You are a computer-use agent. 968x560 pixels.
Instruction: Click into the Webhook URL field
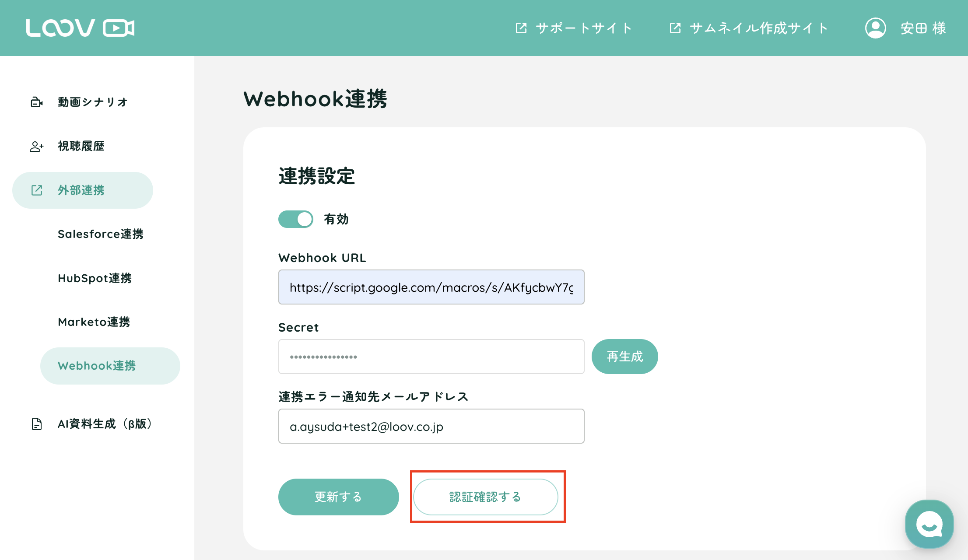[x=431, y=287]
